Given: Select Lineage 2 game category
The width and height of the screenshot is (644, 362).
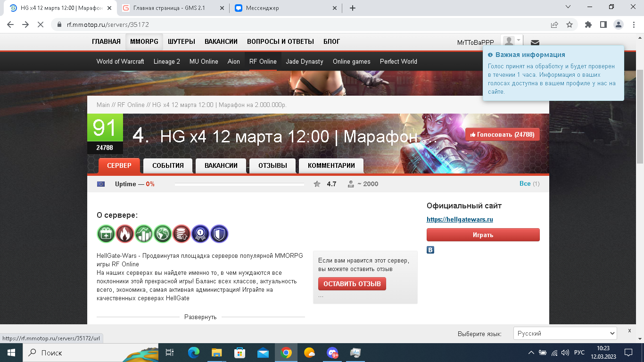Looking at the screenshot, I should click(167, 61).
